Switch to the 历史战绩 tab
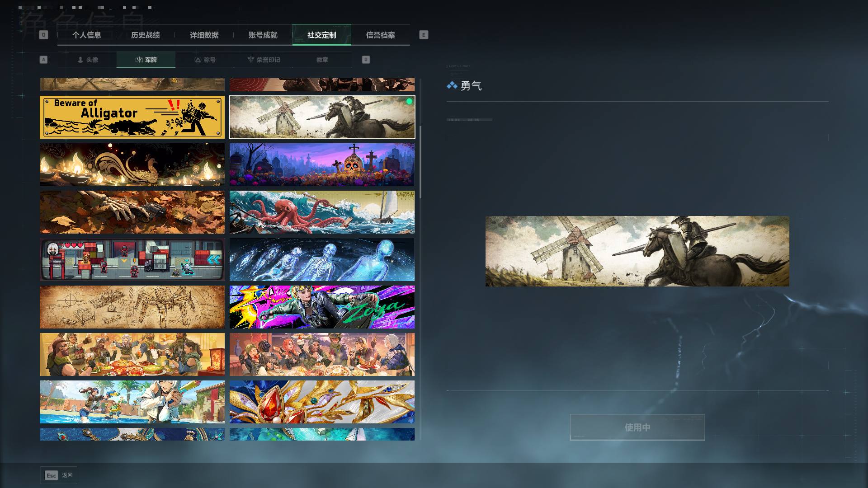The width and height of the screenshot is (868, 488). (146, 35)
